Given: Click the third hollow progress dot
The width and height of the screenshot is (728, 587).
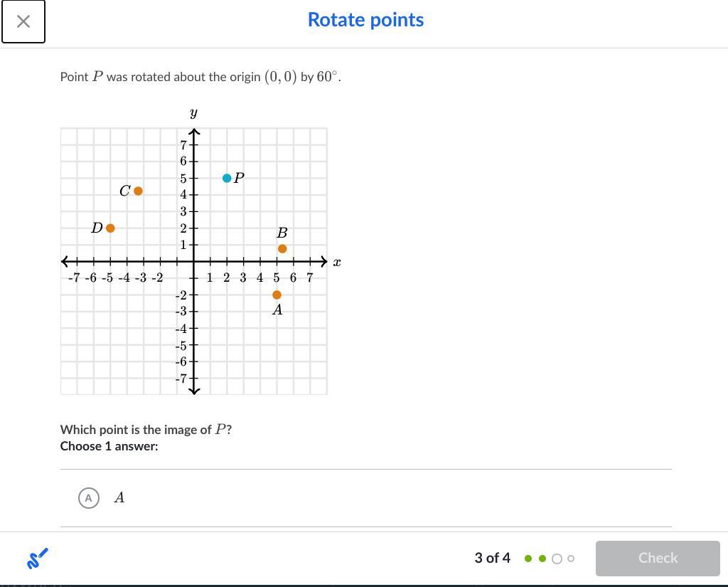Looking at the screenshot, I should [557, 559].
